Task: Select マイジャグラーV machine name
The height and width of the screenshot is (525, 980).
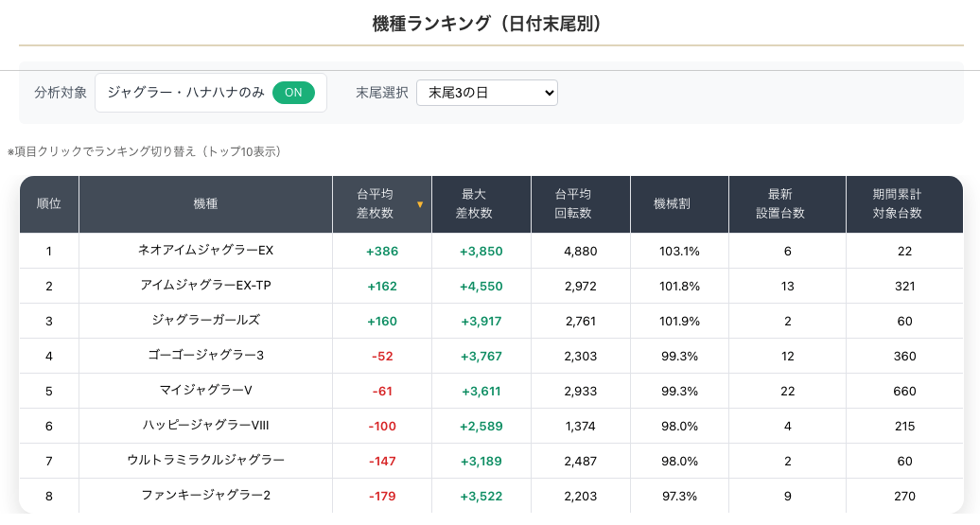Action: [x=205, y=391]
